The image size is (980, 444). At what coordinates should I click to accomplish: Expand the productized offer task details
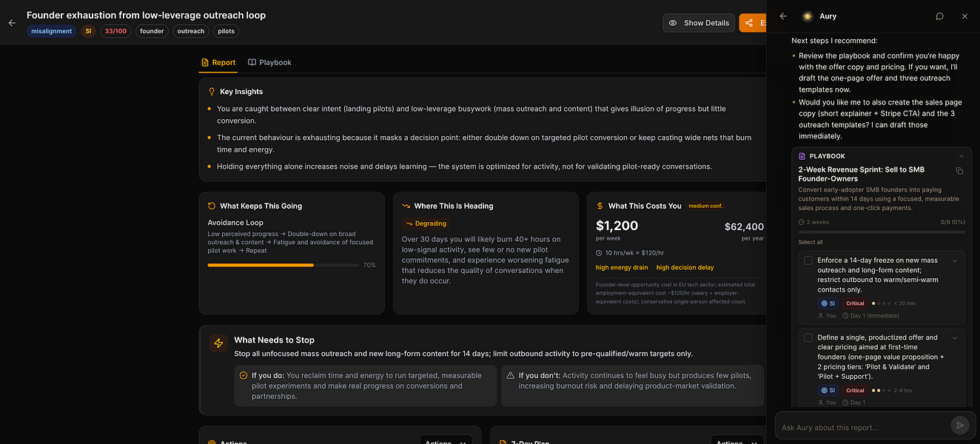(955, 338)
